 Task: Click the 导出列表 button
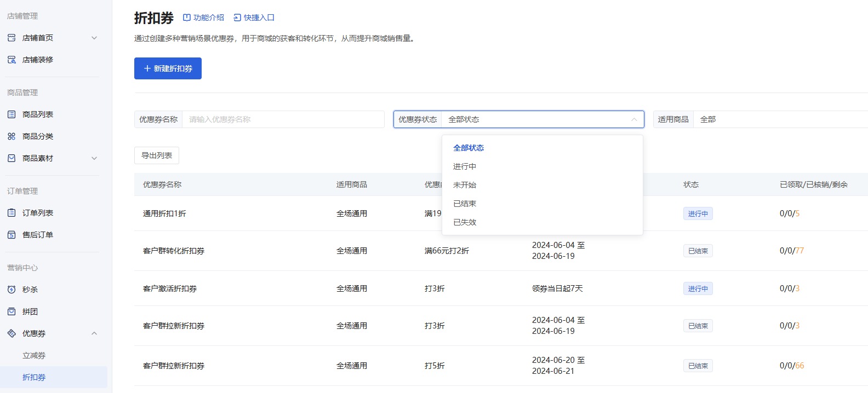coord(157,155)
